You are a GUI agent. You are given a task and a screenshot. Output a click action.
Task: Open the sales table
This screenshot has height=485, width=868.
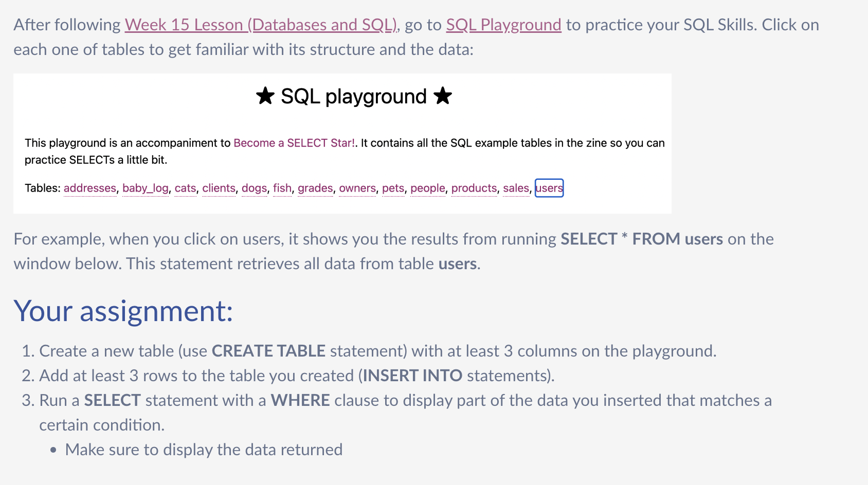click(x=515, y=188)
